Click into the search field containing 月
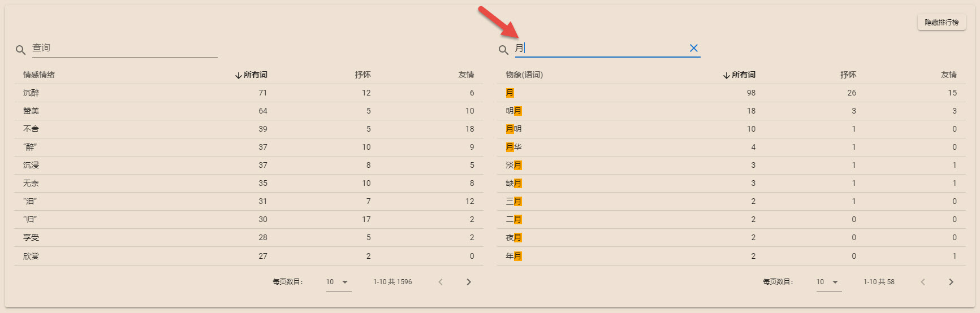The image size is (980, 313). (599, 48)
